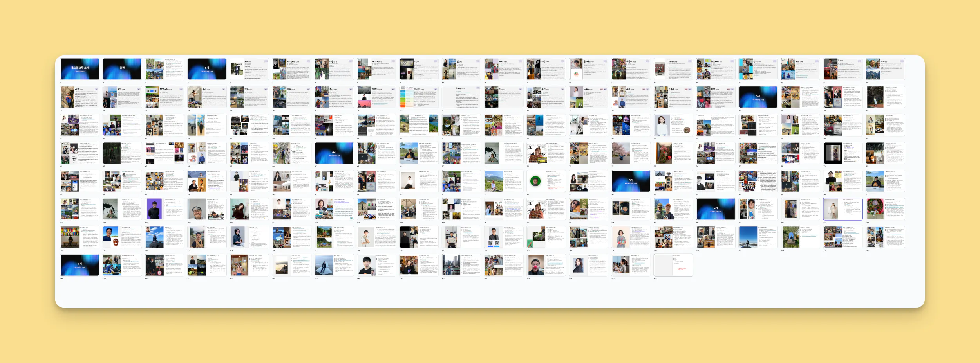Select slide 2 thumbnail
The height and width of the screenshot is (363, 980).
pos(122,69)
